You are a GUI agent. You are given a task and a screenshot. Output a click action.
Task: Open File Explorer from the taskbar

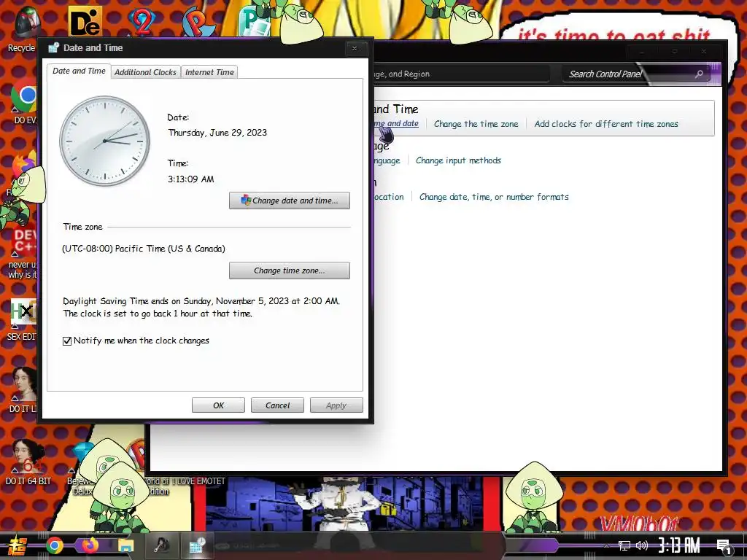tap(125, 545)
